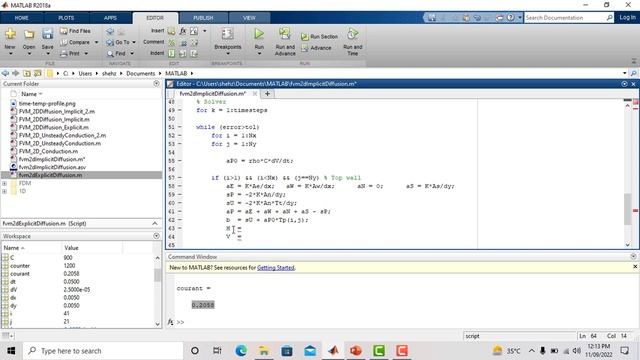Click Users in the path bar
This screenshot has height=360, width=640.
coord(85,73)
